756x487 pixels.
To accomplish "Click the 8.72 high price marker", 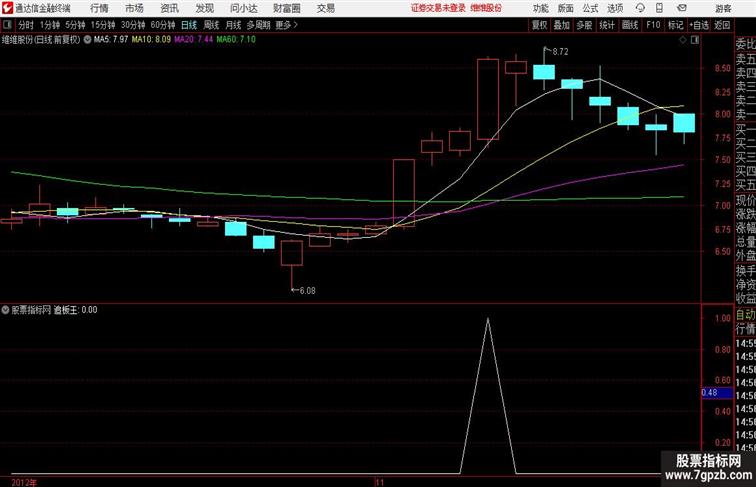I will click(x=560, y=52).
